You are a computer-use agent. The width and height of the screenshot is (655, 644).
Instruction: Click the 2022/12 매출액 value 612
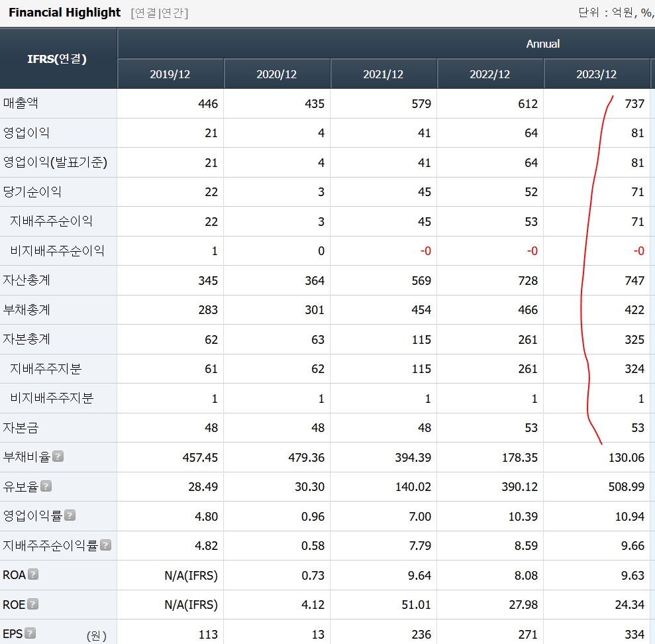pos(528,103)
